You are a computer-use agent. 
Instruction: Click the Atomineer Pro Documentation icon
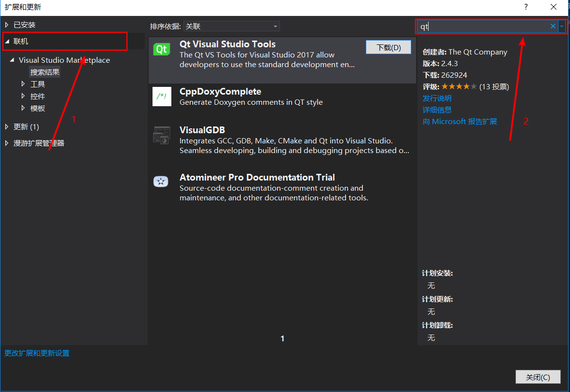point(161,181)
